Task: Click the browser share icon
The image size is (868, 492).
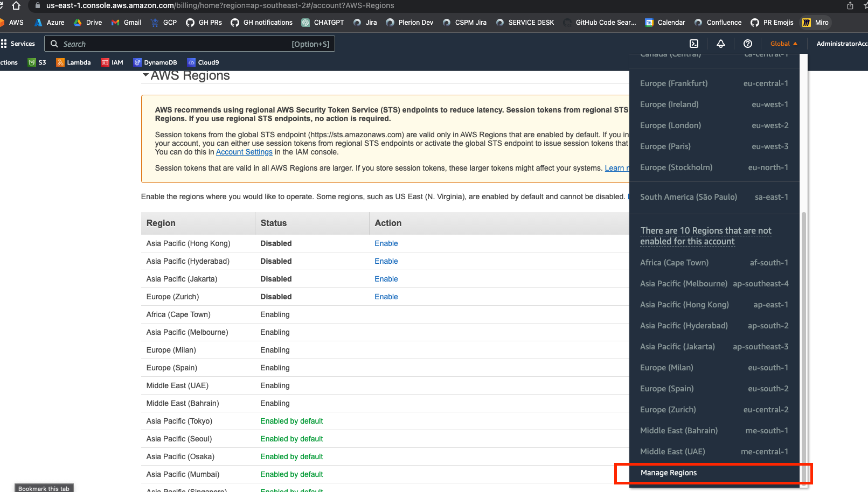Action: [x=850, y=5]
